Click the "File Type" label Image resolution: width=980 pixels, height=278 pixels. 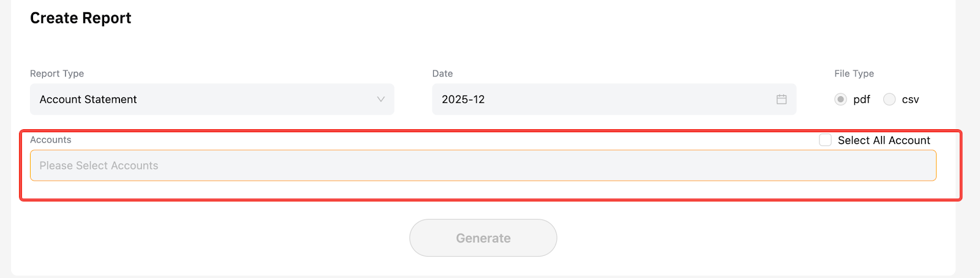854,73
